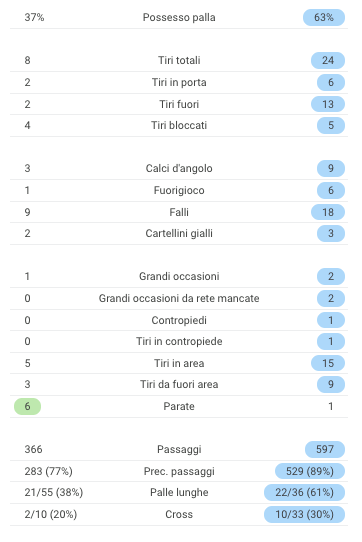This screenshot has height=542, width=362.
Task: Click the Cross 10/33 (30%) badge
Action: point(304,514)
